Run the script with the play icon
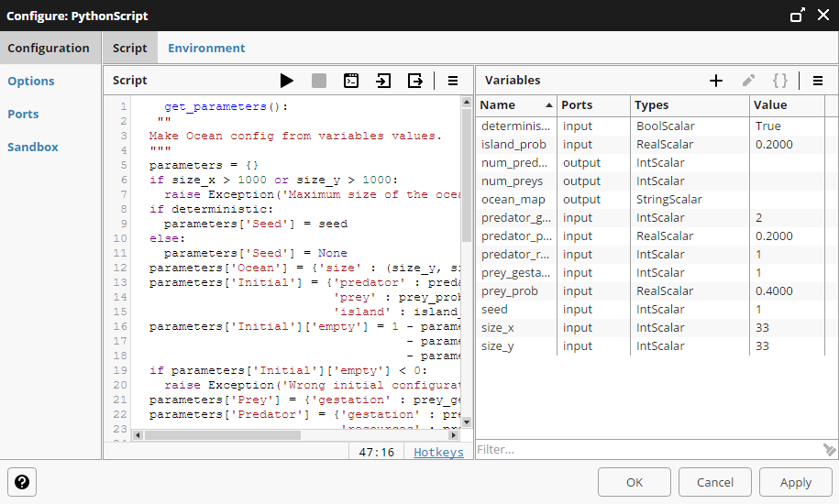 [x=286, y=81]
